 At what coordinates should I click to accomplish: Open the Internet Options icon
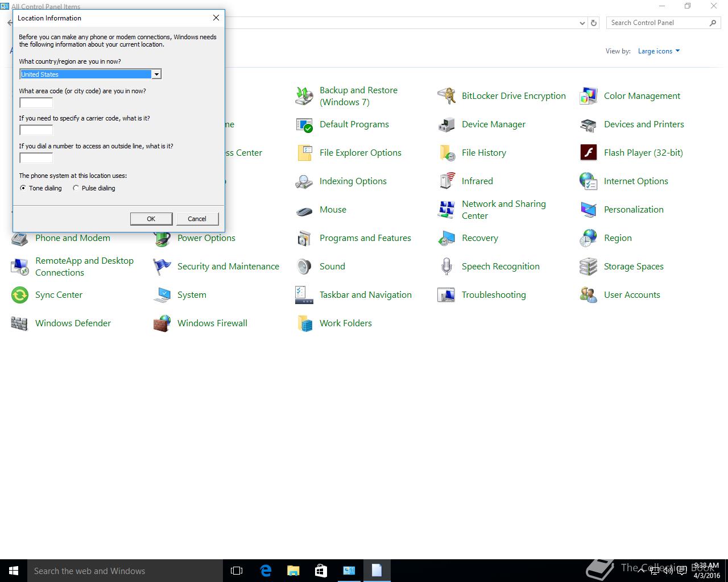tap(589, 181)
